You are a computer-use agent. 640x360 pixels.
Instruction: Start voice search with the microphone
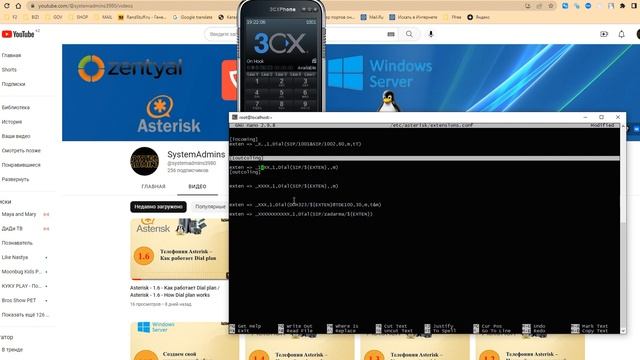click(x=431, y=34)
